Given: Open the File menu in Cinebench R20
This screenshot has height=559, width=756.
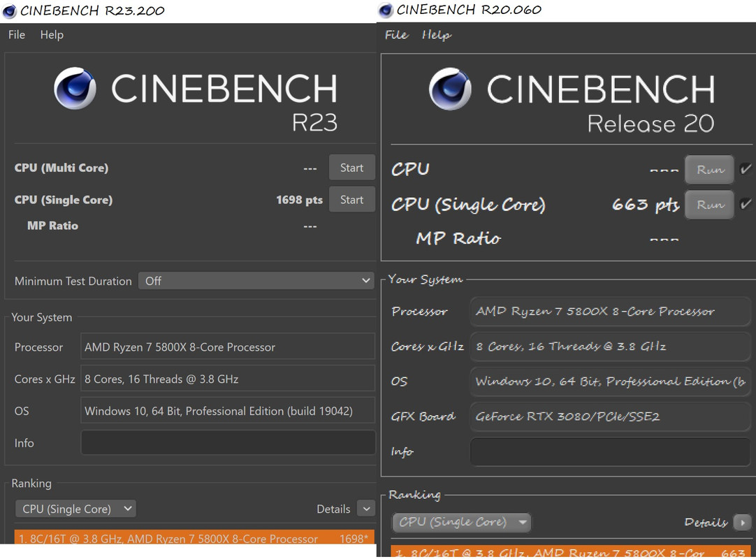Looking at the screenshot, I should click(396, 35).
